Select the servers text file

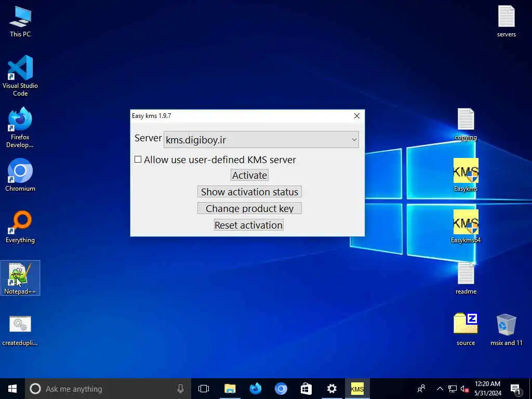point(506,21)
